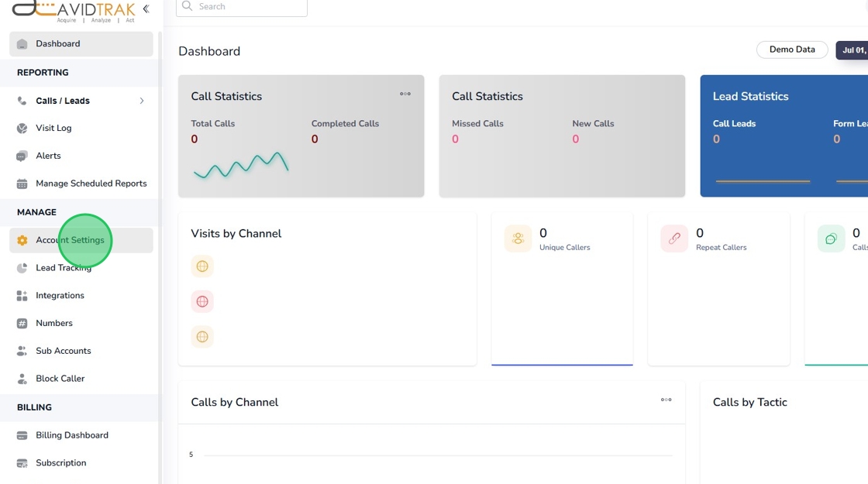The height and width of the screenshot is (484, 868).
Task: Click the Visit Log globe icon
Action: 22,128
